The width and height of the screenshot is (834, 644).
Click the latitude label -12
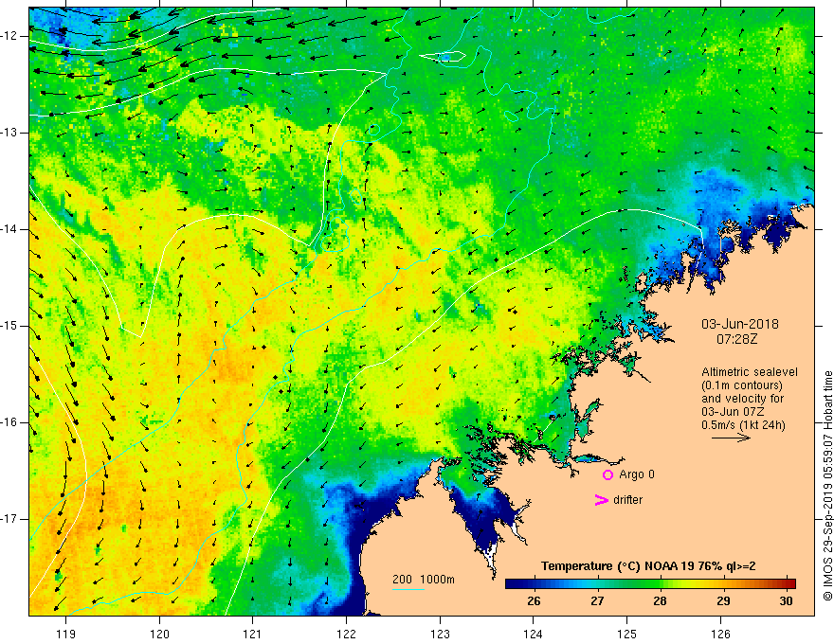point(9,36)
